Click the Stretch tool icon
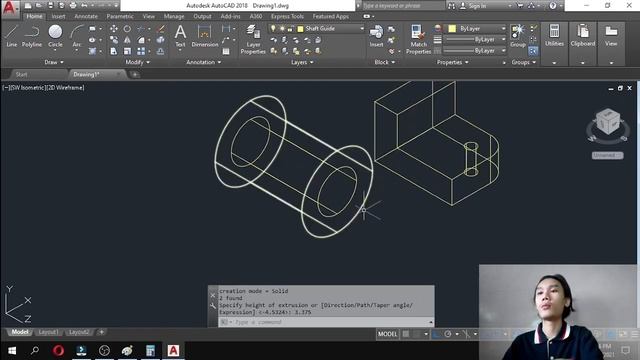Image resolution: width=640 pixels, height=360 pixels. point(114,51)
